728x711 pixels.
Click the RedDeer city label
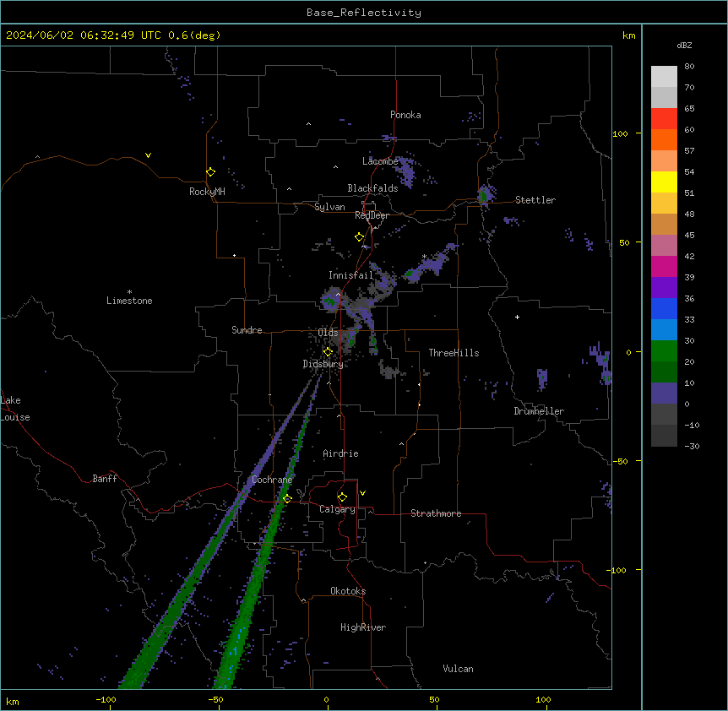372,215
